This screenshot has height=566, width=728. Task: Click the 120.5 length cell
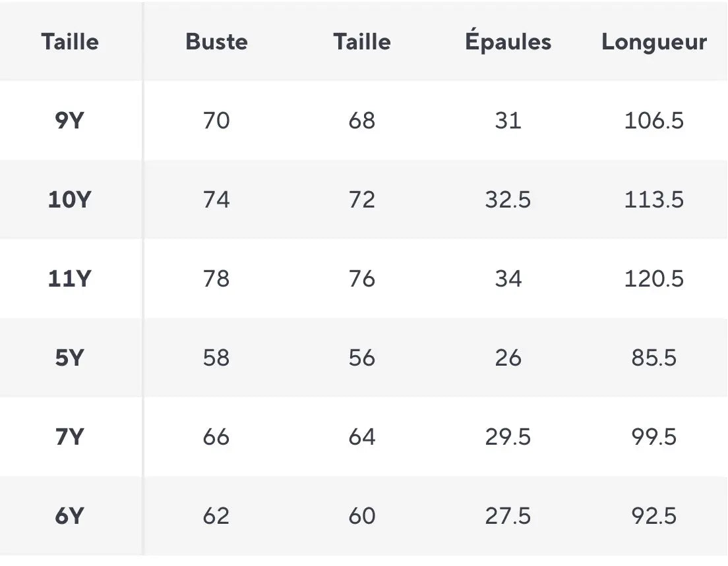click(653, 279)
